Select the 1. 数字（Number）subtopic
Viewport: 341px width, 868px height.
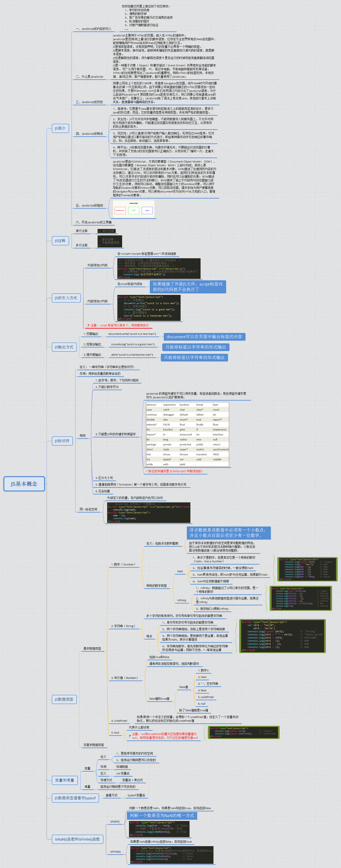[x=124, y=564]
